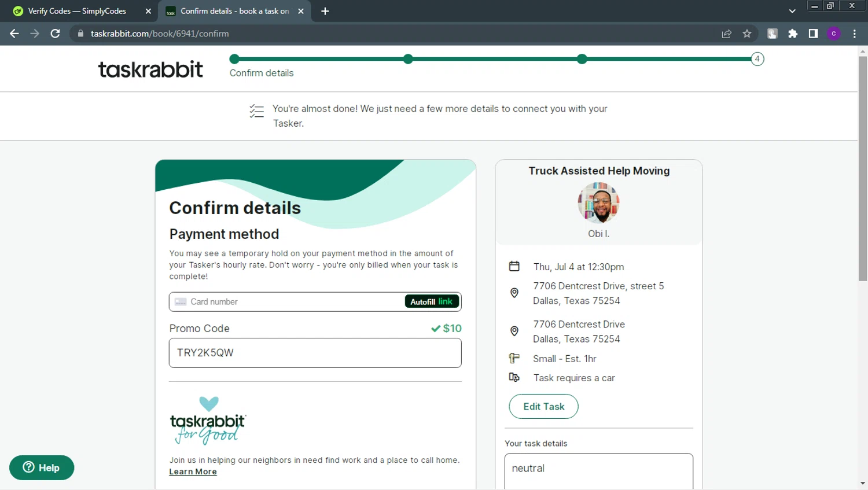Click the vehicle icon by car requirement
The height and width of the screenshot is (490, 868).
(514, 377)
